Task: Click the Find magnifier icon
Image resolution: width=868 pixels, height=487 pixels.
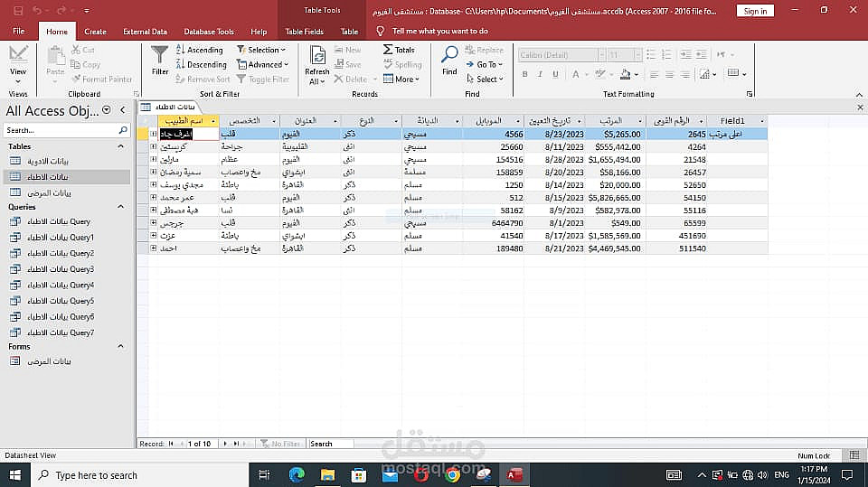Action: click(x=449, y=61)
